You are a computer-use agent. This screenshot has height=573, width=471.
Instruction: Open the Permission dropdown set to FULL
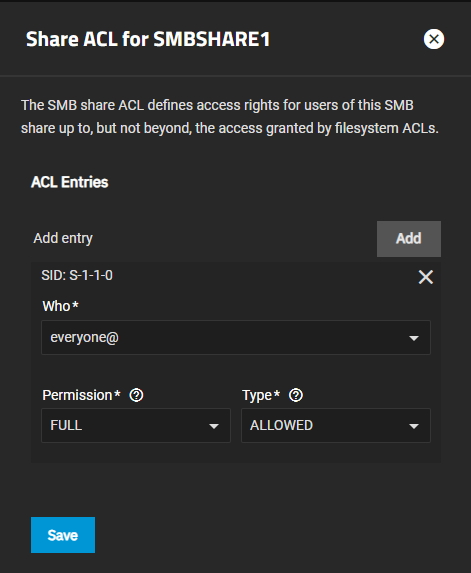(x=136, y=425)
